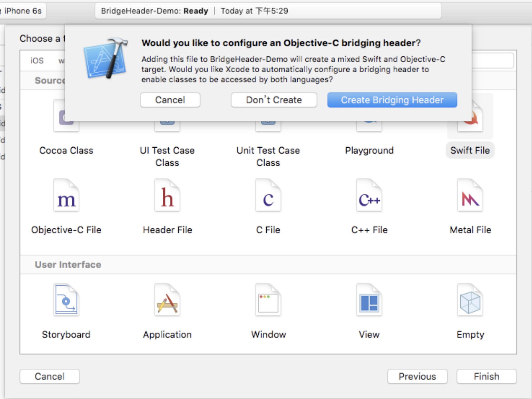Cancel the bridging header dialog

coord(170,100)
